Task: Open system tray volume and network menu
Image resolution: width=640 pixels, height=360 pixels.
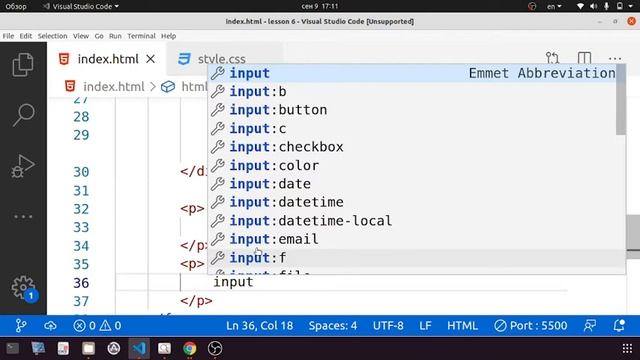Action: coord(605,6)
